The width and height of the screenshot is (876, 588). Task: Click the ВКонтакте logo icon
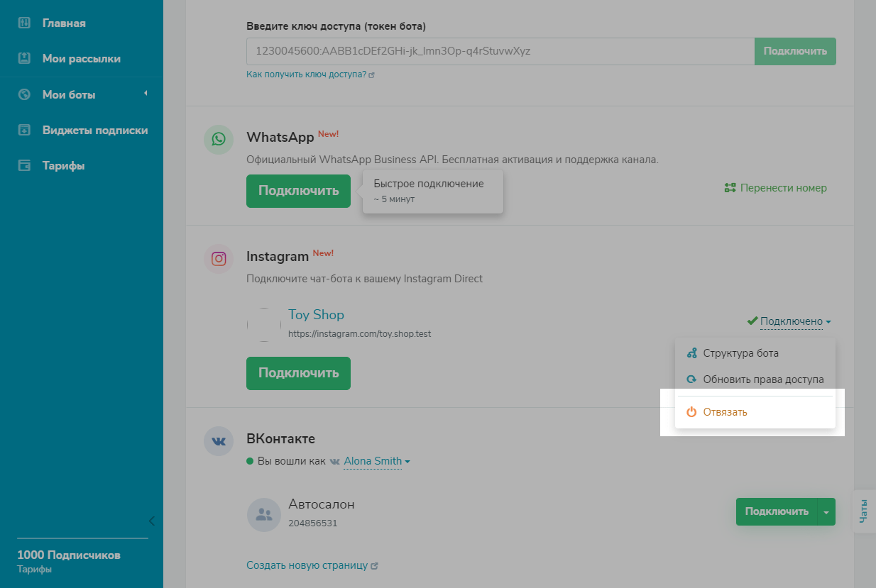(x=219, y=441)
